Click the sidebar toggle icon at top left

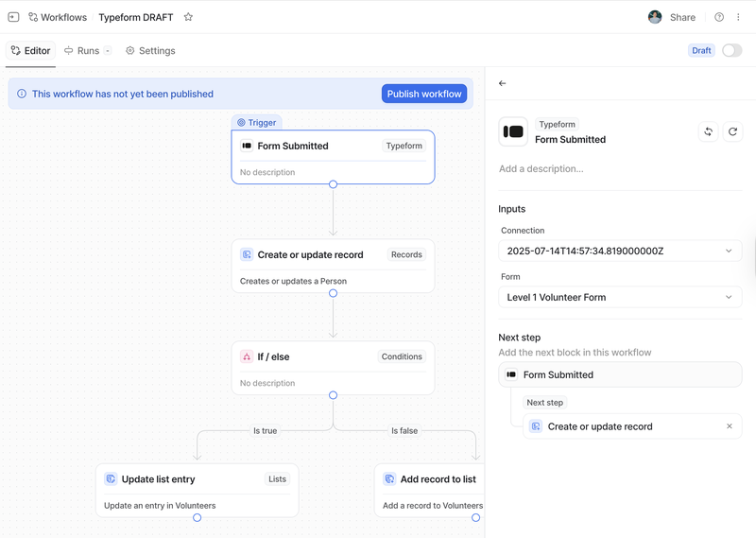(13, 17)
